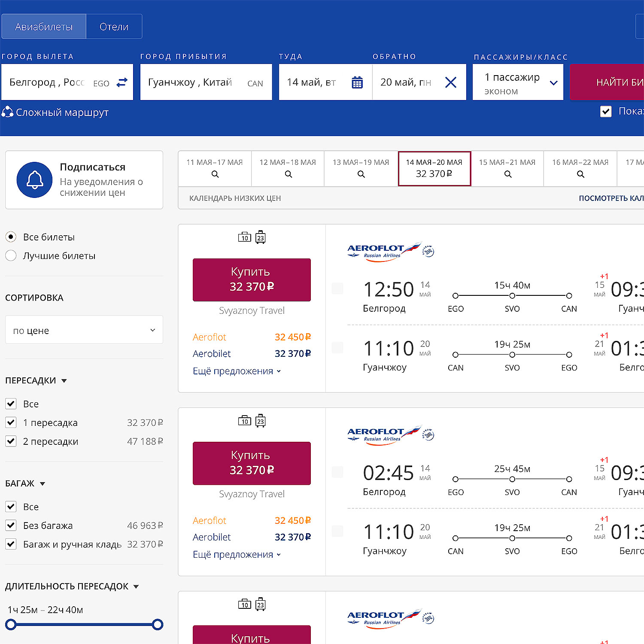
Task: Select 15 МАЯ–21 МАЯ date tab
Action: (507, 169)
